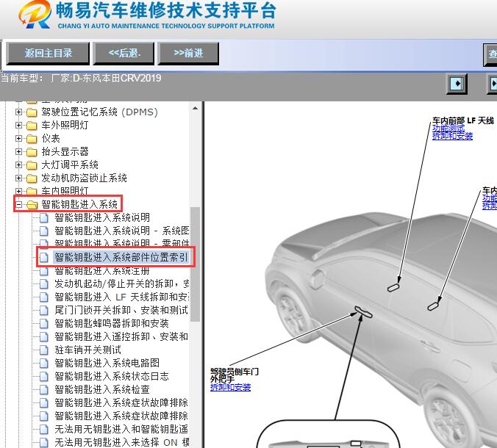
Task: Open the 智能钥匙进入系统检查 document
Action: 101,389
